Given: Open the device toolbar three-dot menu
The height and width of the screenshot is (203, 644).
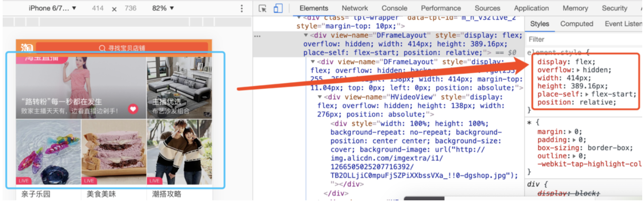Looking at the screenshot, I should point(242,8).
